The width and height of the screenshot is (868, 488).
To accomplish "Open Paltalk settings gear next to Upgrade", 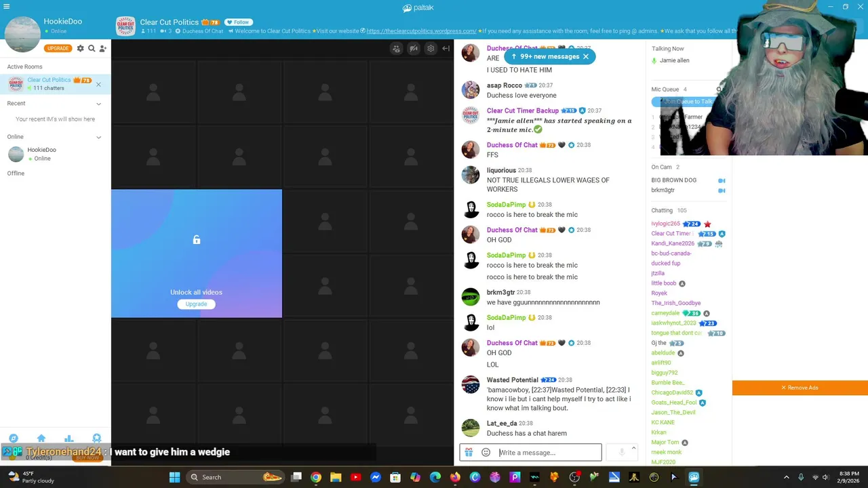I will pyautogui.click(x=80, y=48).
